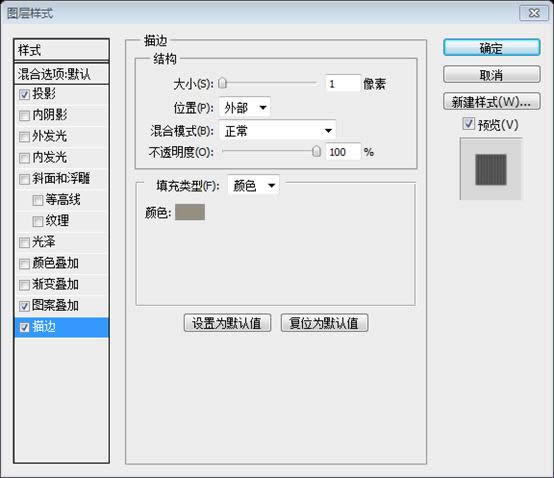Open the 填充类型 fill type dropdown

(x=253, y=185)
